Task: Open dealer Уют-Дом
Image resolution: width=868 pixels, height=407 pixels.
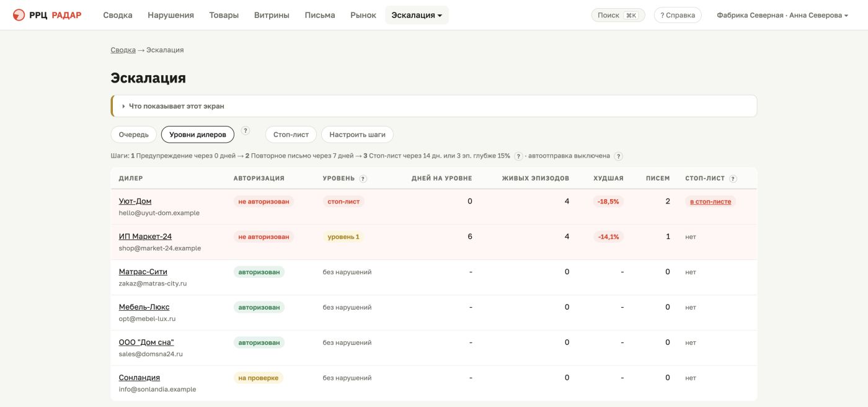Action: coord(135,201)
